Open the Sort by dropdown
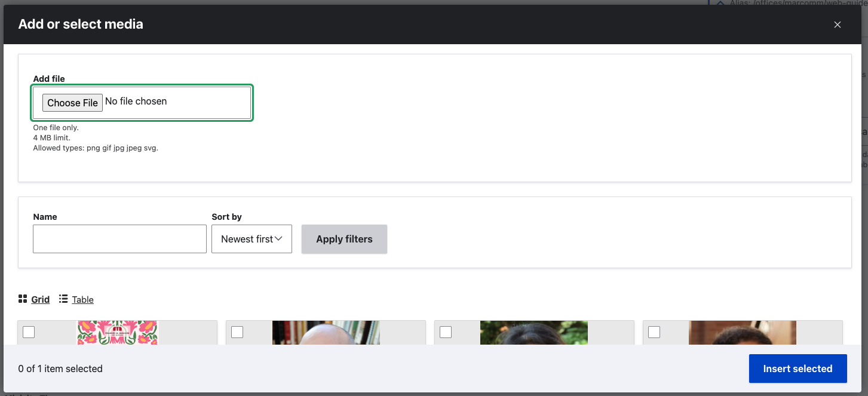The height and width of the screenshot is (396, 868). [251, 239]
